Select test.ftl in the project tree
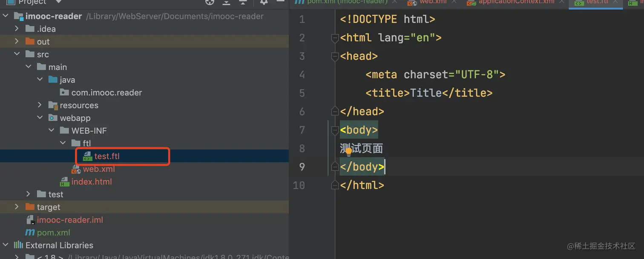 (x=107, y=157)
